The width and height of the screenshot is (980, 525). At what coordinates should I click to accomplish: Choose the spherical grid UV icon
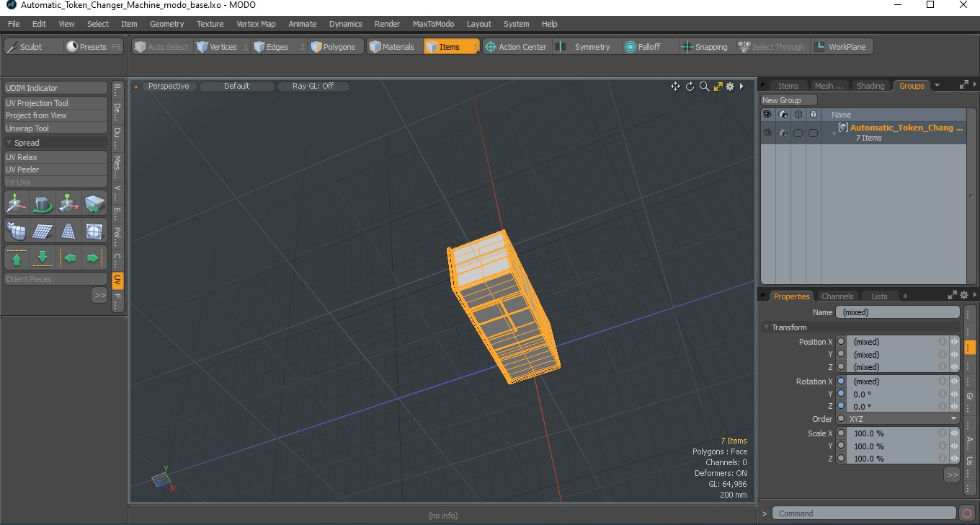tap(94, 231)
